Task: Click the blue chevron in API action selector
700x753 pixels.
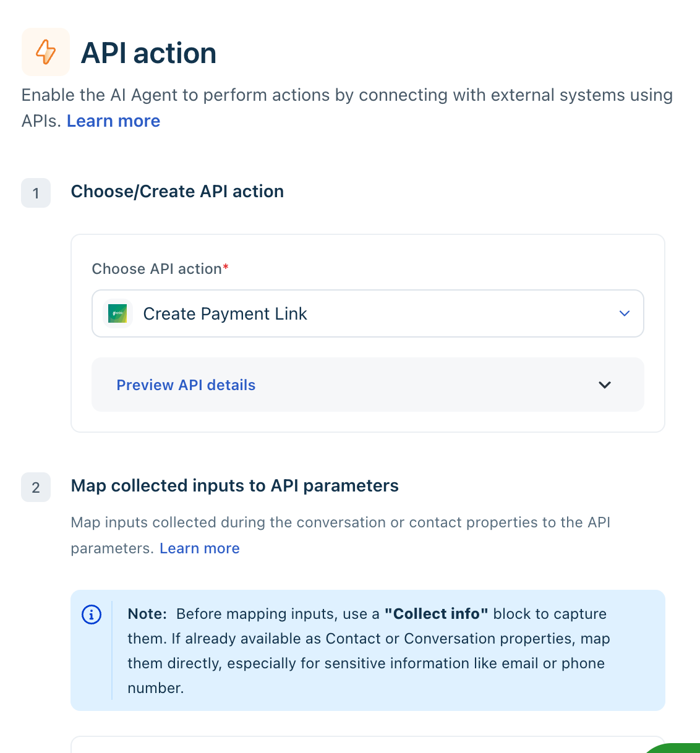Action: point(625,313)
